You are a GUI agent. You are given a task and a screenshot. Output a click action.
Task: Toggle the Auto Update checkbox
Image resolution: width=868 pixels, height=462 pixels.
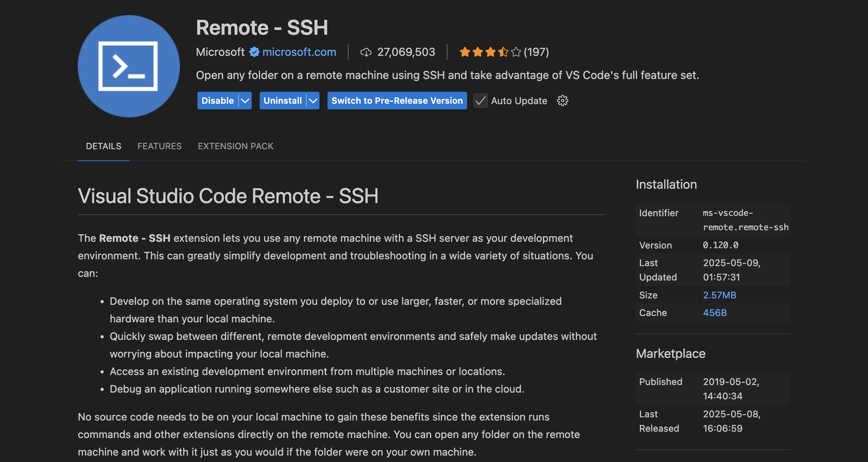pyautogui.click(x=481, y=101)
